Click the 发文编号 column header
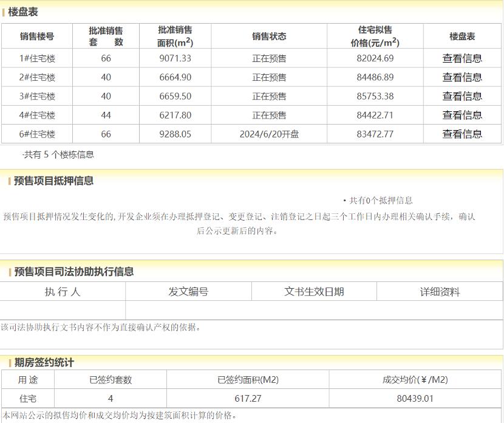This screenshot has width=504, height=423. [188, 292]
